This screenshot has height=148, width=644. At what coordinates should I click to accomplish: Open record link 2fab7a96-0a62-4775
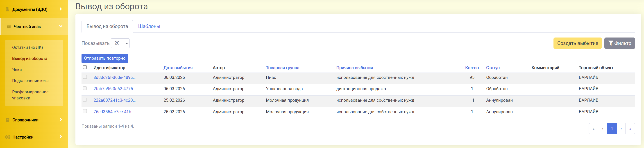click(114, 89)
